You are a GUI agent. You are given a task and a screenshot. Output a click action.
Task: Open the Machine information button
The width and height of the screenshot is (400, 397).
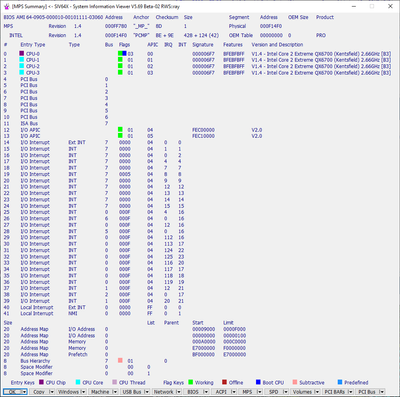coord(100,392)
